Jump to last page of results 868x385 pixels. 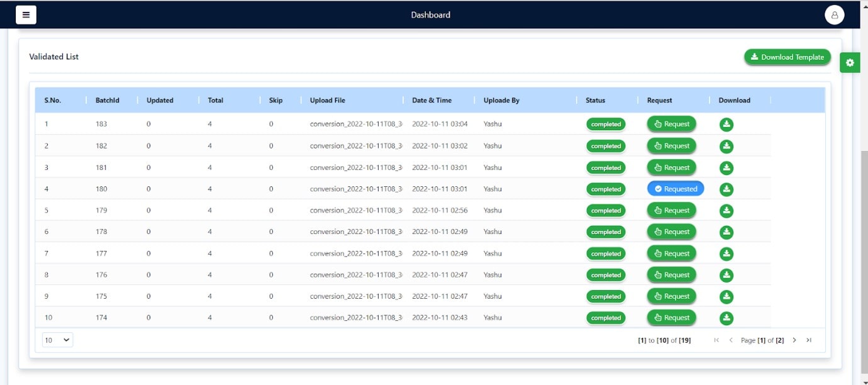tap(809, 340)
